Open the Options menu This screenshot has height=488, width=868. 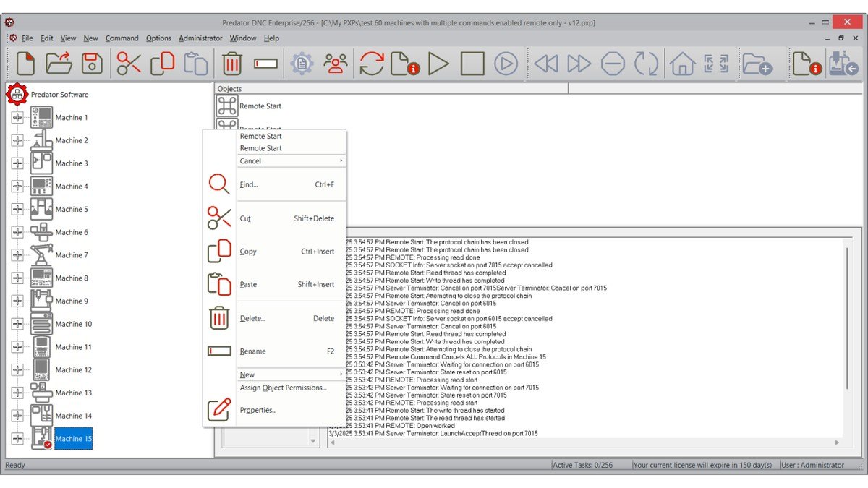158,38
